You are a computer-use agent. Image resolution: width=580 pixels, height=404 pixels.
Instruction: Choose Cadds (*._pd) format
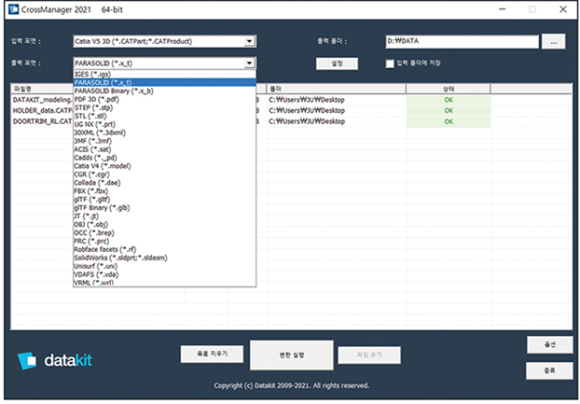[x=165, y=158]
